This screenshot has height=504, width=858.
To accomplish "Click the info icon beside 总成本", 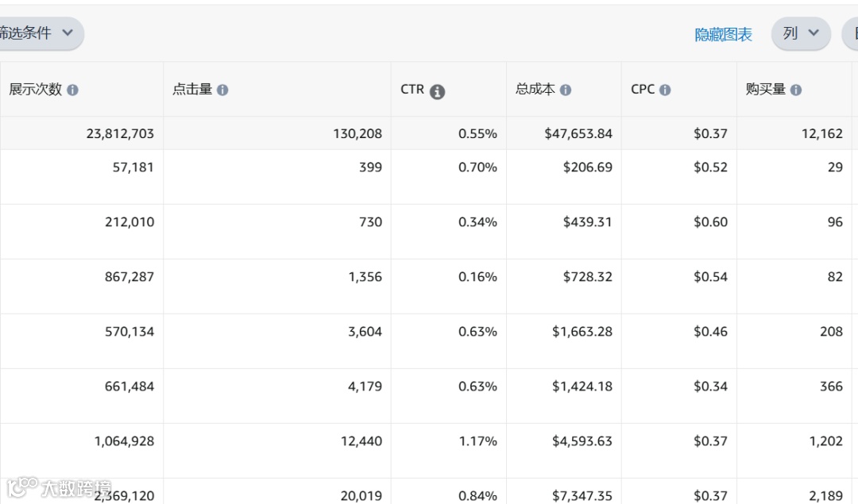I will pos(566,90).
